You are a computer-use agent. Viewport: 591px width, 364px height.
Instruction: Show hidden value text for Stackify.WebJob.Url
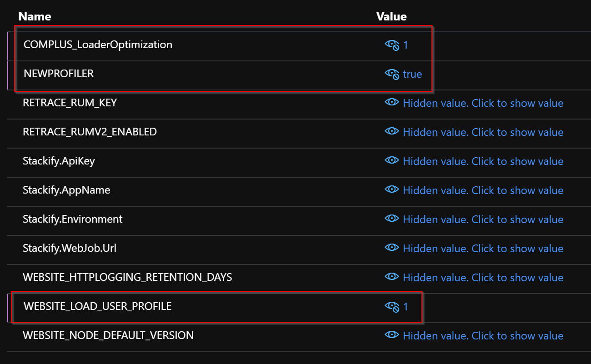[x=483, y=249]
